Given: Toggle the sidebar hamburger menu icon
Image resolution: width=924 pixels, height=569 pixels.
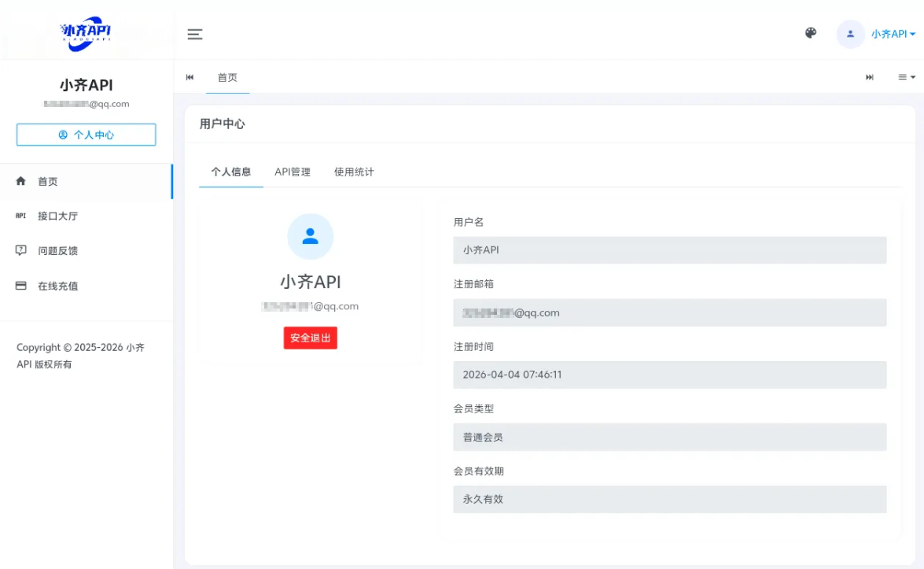Looking at the screenshot, I should click(194, 34).
